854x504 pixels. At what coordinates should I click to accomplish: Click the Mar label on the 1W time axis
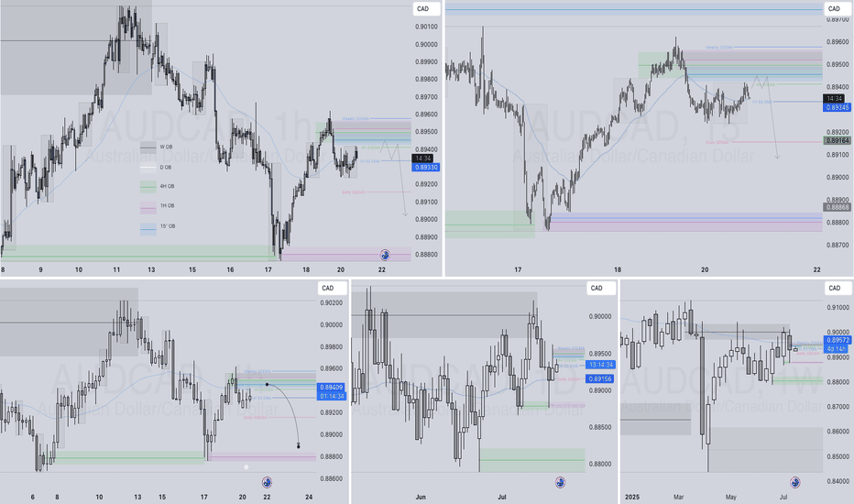(678, 497)
